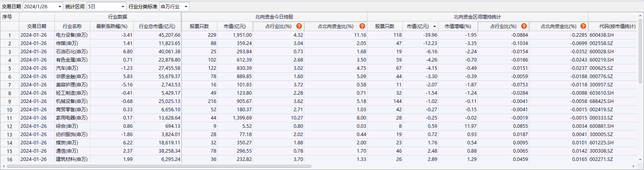Open the 交易日期 date dropdown
Image resolution: width=644 pixels, height=170 pixels.
coord(60,7)
